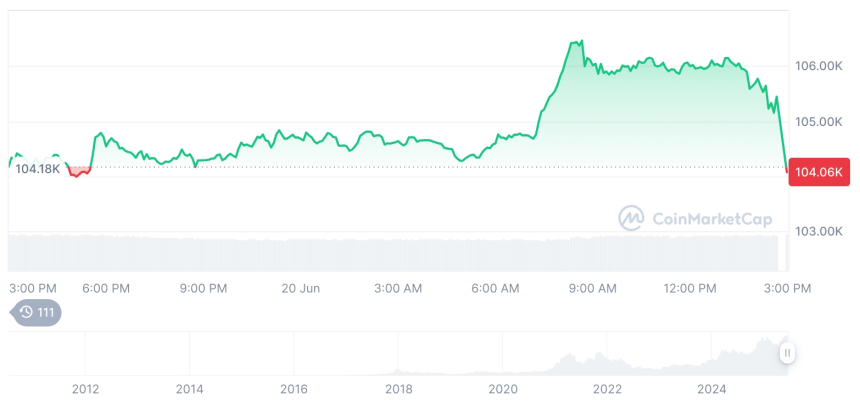
Task: Jump to 2024 on the overview timeline
Action: [x=711, y=388]
